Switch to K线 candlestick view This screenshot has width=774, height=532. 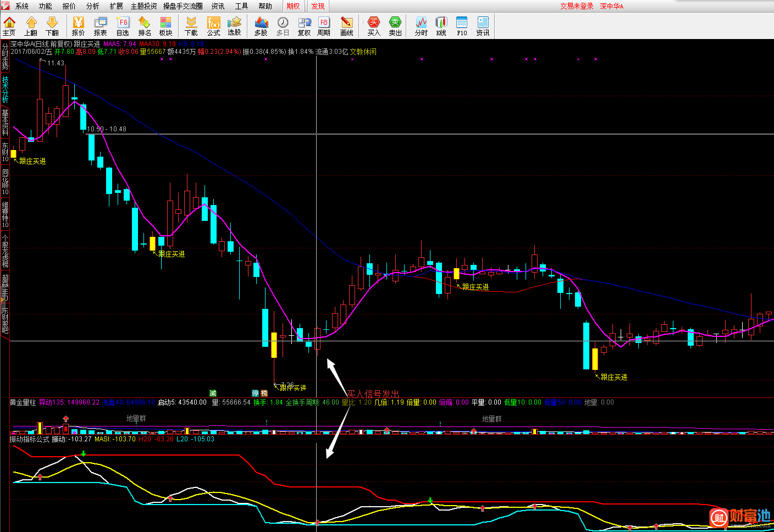tap(441, 26)
